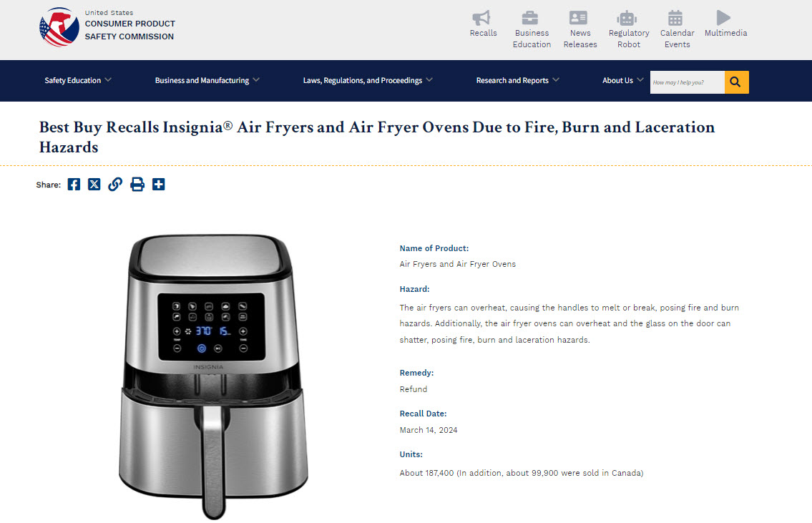Click the Business Education briefcase icon
This screenshot has width=812, height=523.
(530, 18)
